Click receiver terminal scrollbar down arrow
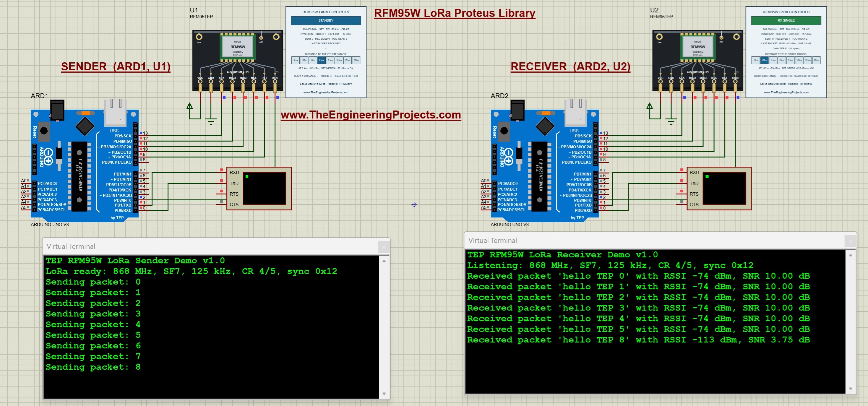This screenshot has width=868, height=406. (851, 389)
